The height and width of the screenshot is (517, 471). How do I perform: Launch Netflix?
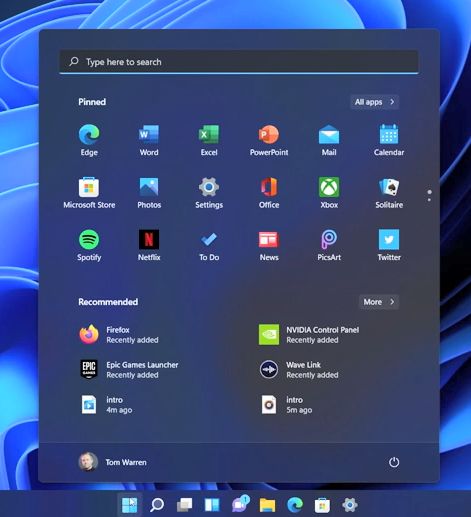pyautogui.click(x=149, y=245)
